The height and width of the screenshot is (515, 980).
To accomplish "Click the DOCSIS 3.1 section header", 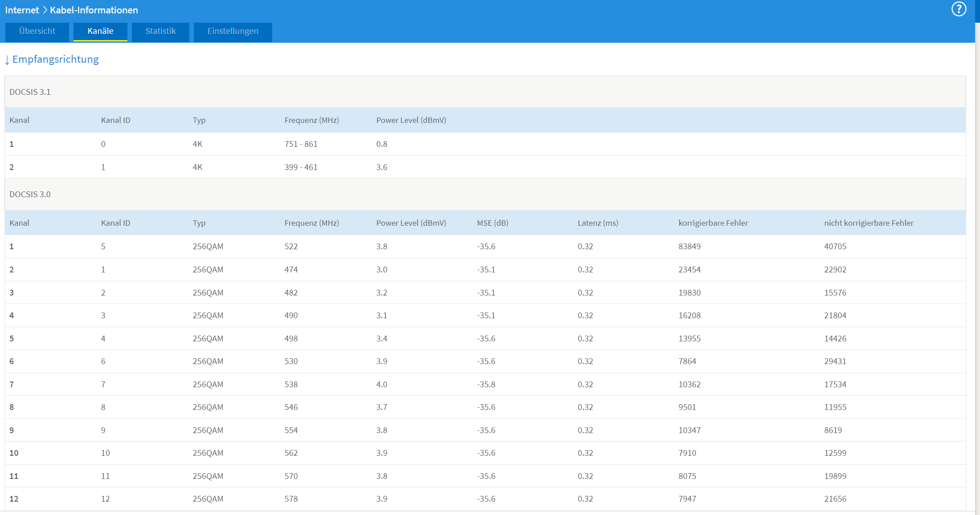I will [30, 92].
